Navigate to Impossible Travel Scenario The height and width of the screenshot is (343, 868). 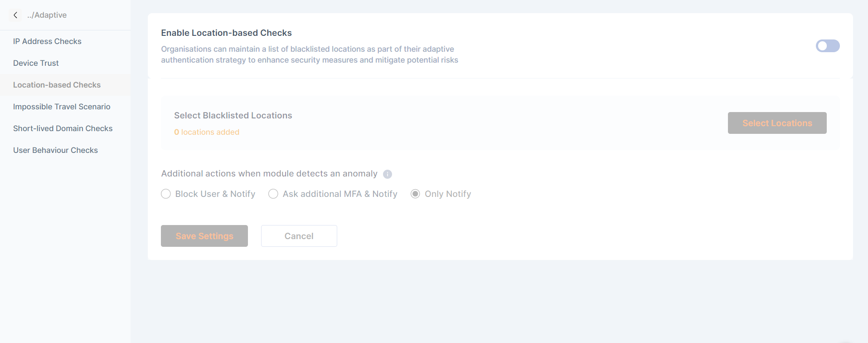click(62, 107)
